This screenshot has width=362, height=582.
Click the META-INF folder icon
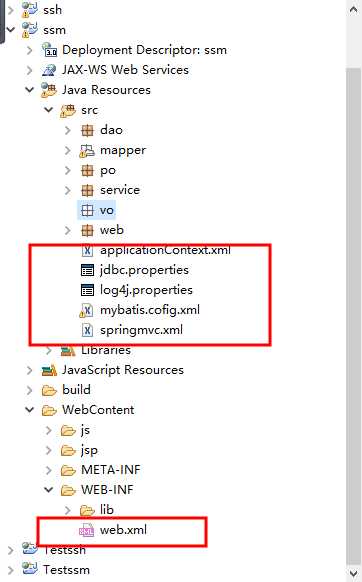click(68, 470)
